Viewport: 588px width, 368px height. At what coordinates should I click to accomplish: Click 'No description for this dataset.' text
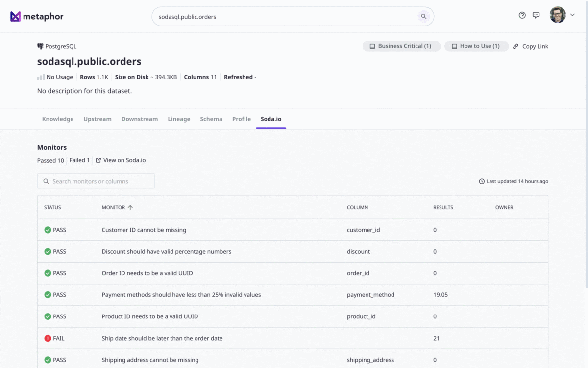point(84,91)
